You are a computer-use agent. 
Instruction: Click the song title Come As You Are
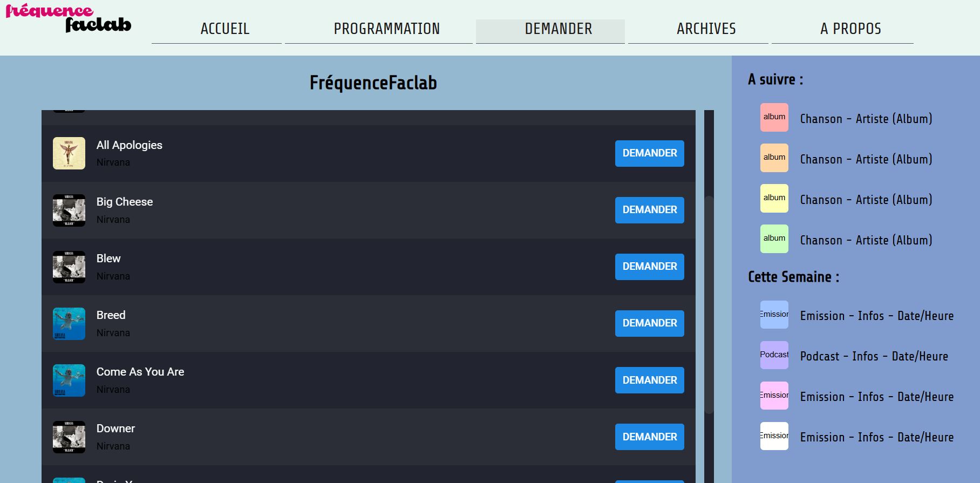coord(140,372)
